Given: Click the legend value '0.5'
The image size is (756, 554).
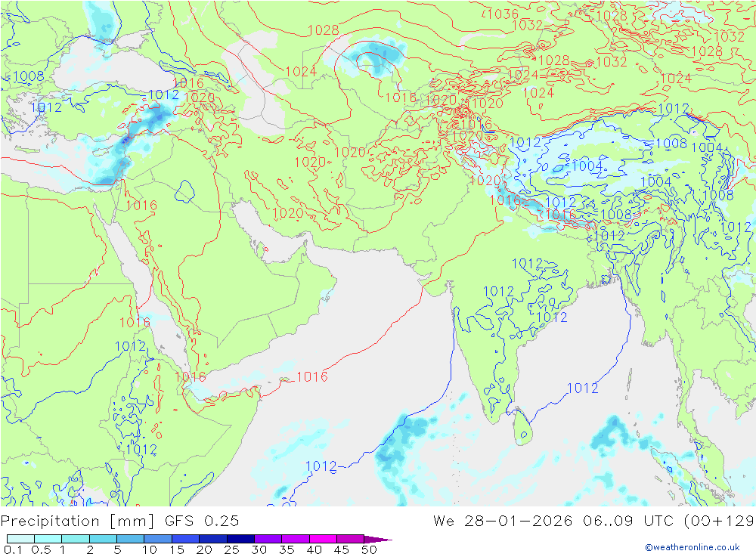Looking at the screenshot, I should click(x=41, y=549).
